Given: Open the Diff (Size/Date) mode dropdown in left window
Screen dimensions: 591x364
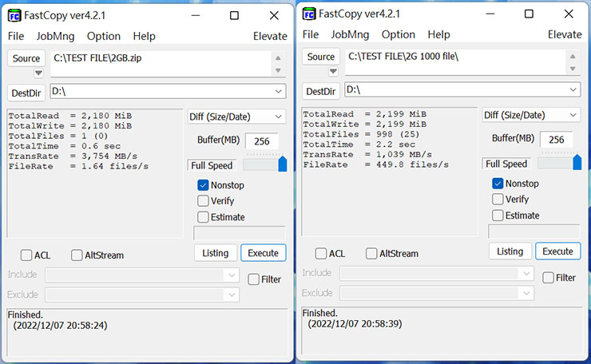Looking at the screenshot, I should 236,117.
